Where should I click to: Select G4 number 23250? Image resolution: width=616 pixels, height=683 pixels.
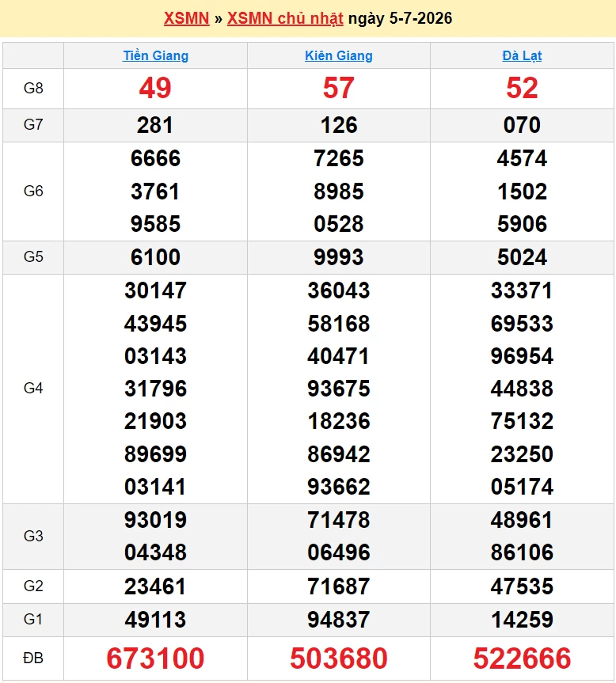[522, 454]
